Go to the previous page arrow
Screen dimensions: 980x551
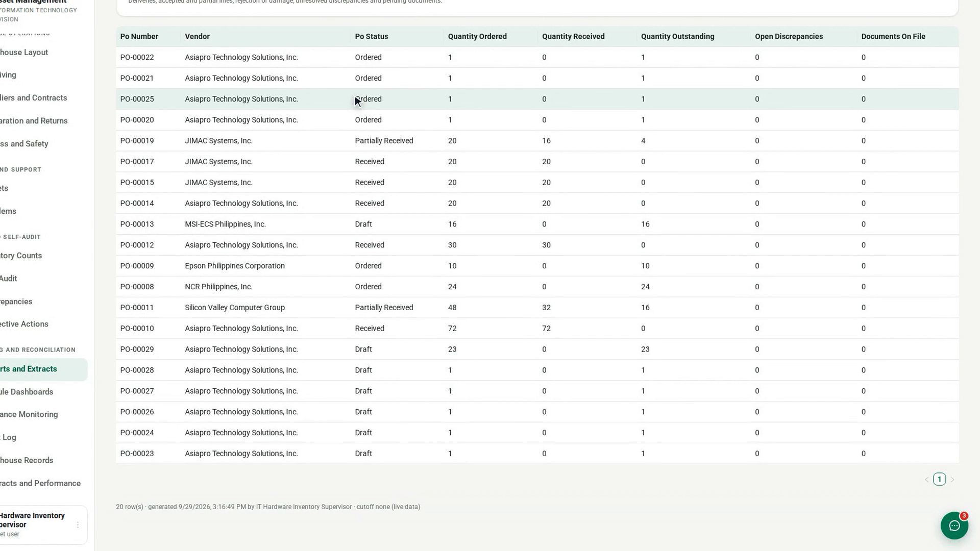coord(927,480)
